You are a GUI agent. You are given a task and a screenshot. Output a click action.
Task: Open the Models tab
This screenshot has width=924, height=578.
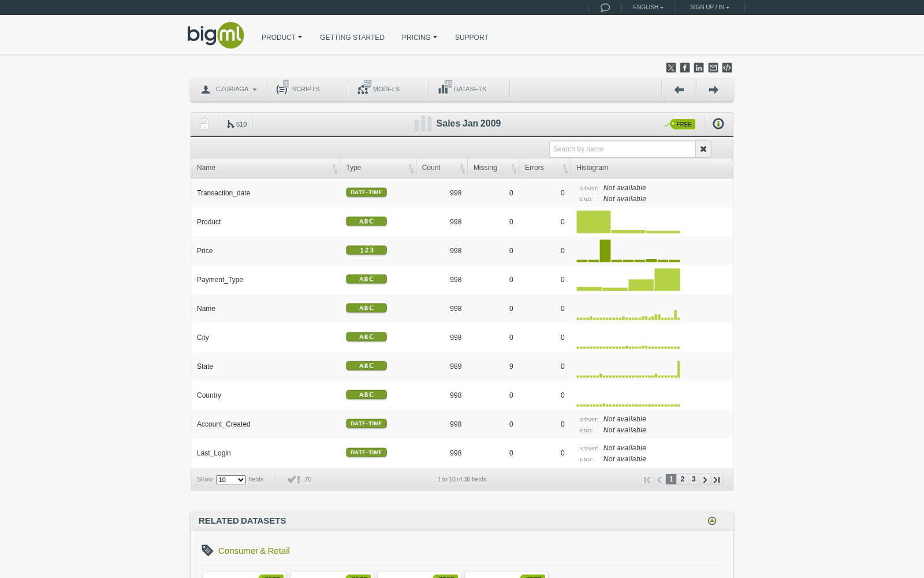(x=389, y=90)
